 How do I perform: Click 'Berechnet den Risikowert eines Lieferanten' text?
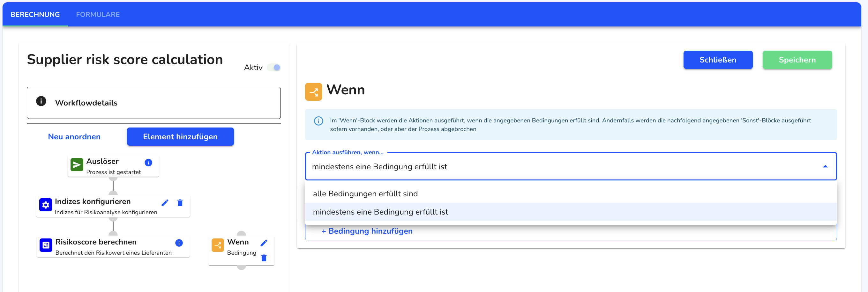point(113,253)
